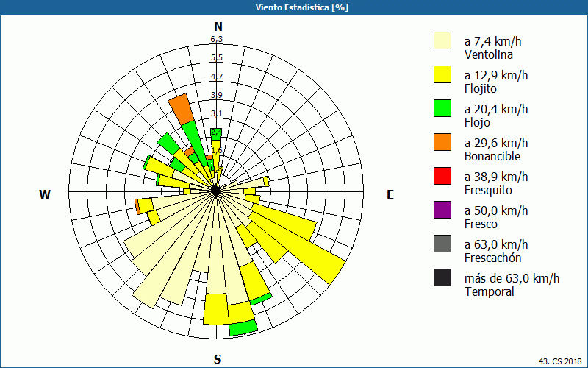Click the W compass label
Screen dimensions: 588x368
coord(45,194)
